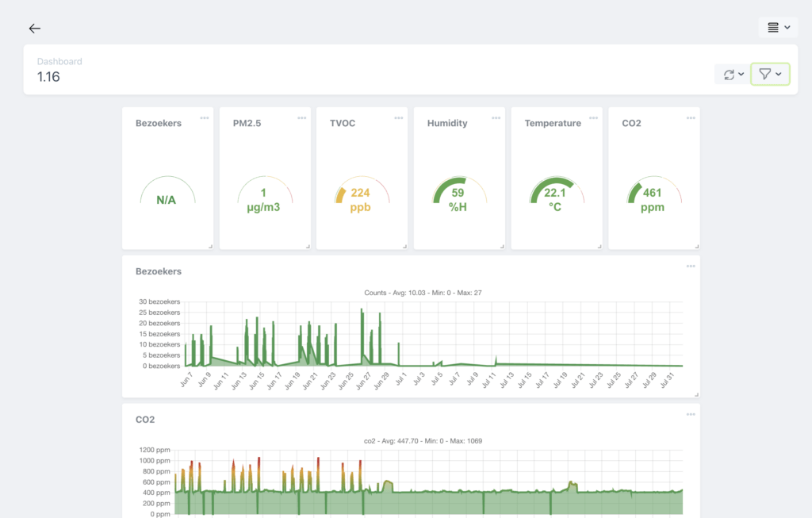Image resolution: width=812 pixels, height=518 pixels.
Task: Click the TVOC gauge showing 224 ppb
Action: pyautogui.click(x=362, y=194)
